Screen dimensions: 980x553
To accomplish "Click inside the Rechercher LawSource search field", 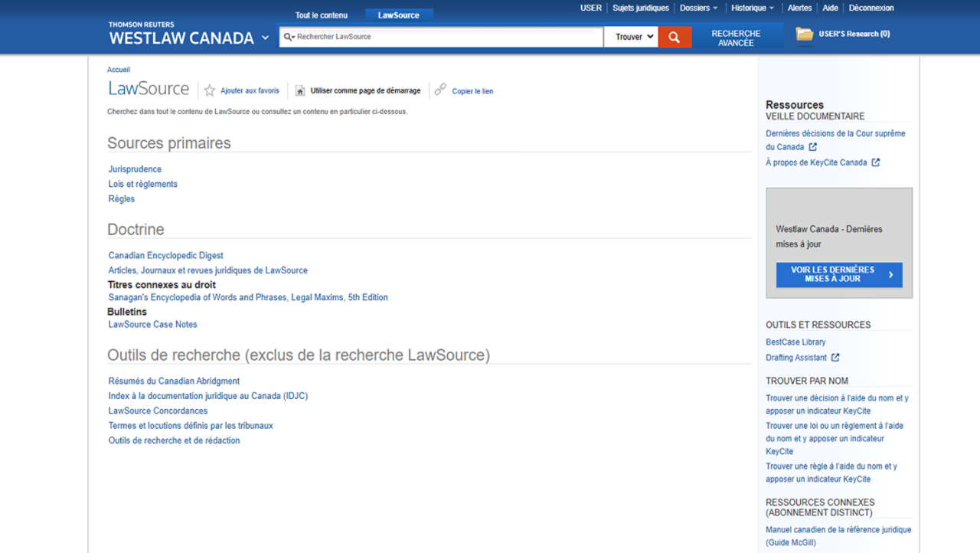I will point(440,36).
